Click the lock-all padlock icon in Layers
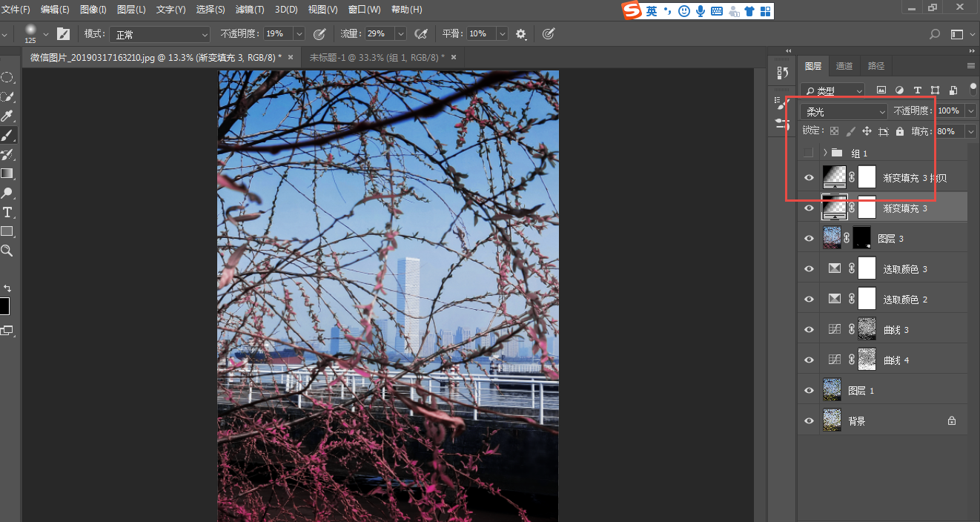980x522 pixels. click(x=900, y=131)
